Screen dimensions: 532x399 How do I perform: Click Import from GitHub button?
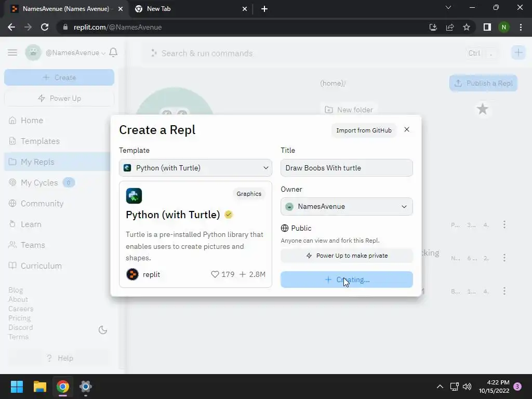(364, 130)
